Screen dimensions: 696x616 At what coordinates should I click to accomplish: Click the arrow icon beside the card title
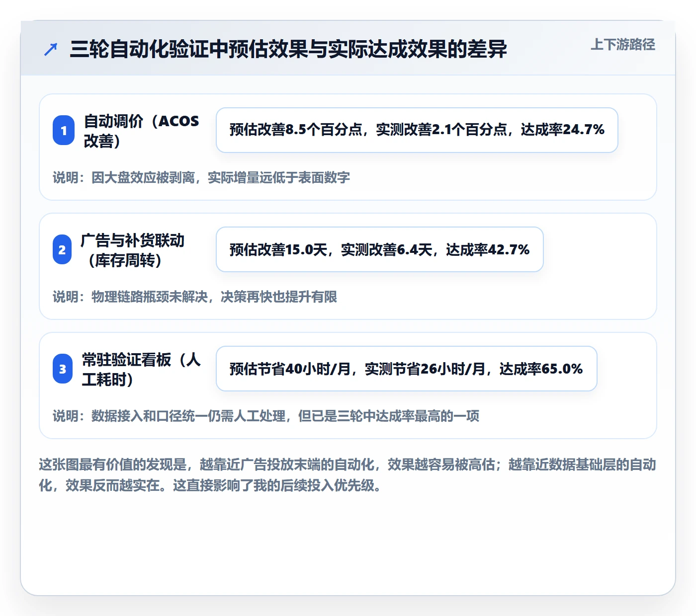(51, 49)
